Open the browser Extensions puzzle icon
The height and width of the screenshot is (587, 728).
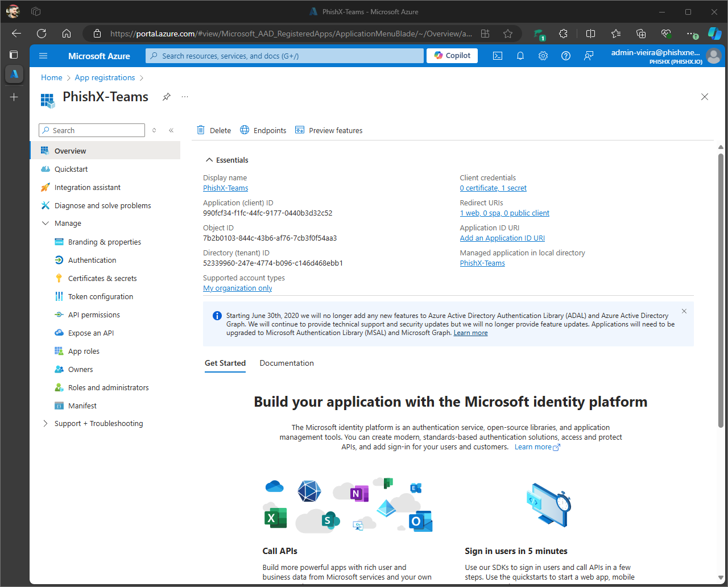[563, 34]
